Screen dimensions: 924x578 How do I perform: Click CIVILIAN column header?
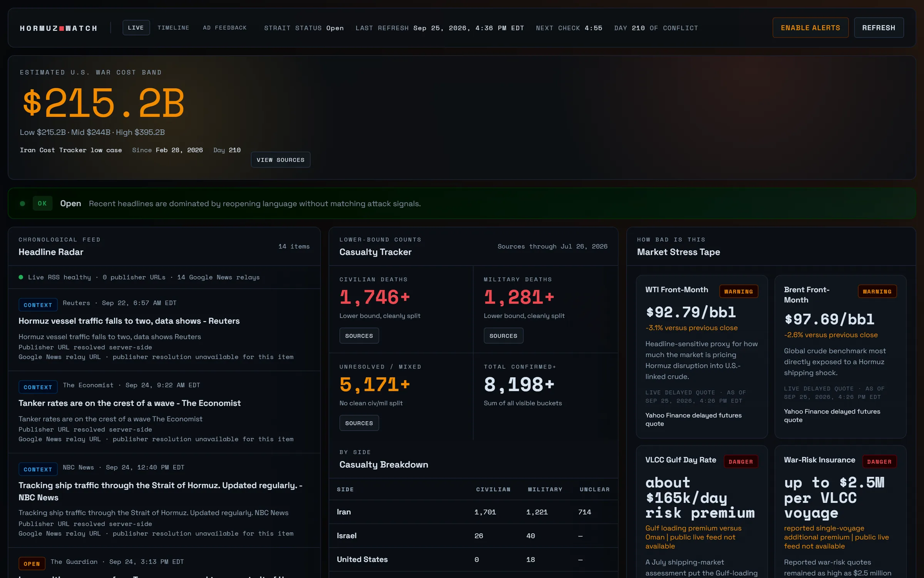(x=493, y=489)
